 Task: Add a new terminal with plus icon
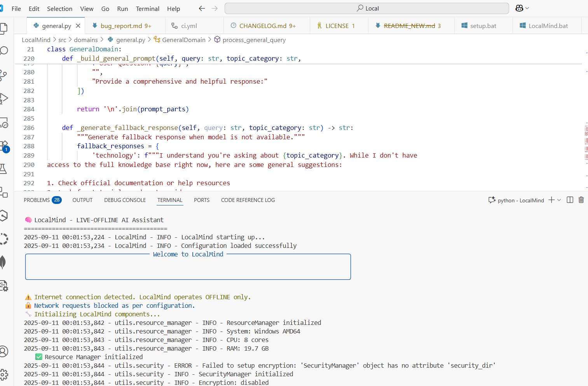point(551,200)
